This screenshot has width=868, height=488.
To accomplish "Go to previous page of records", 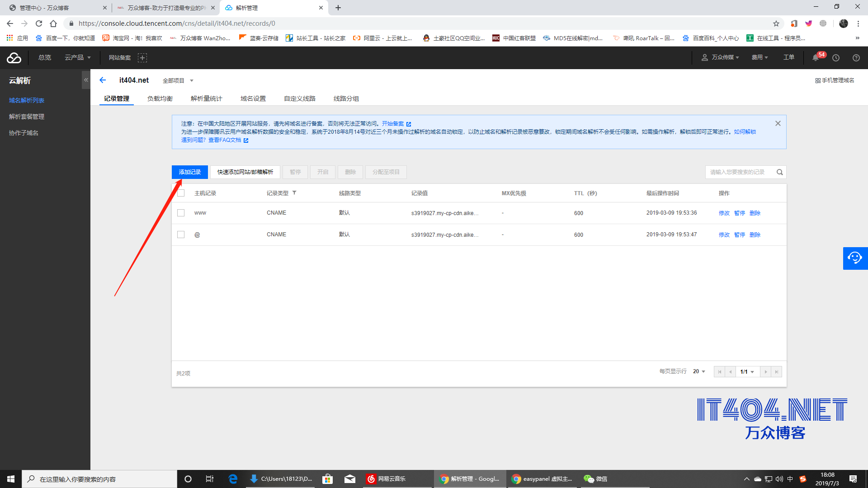I will pos(730,372).
